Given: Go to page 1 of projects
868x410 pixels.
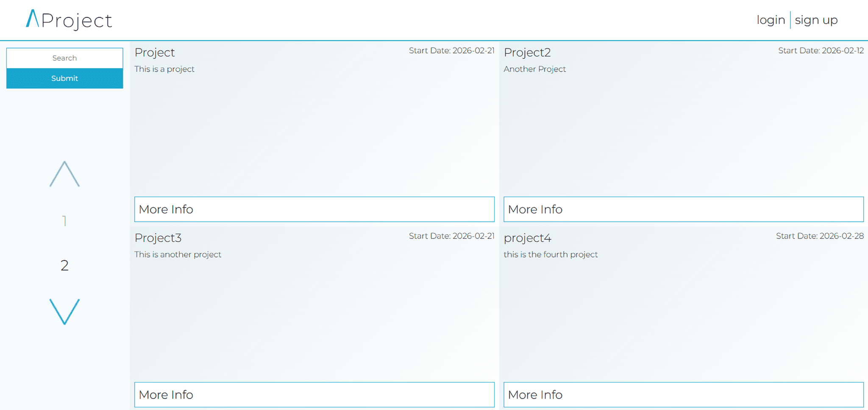Looking at the screenshot, I should pyautogui.click(x=64, y=220).
